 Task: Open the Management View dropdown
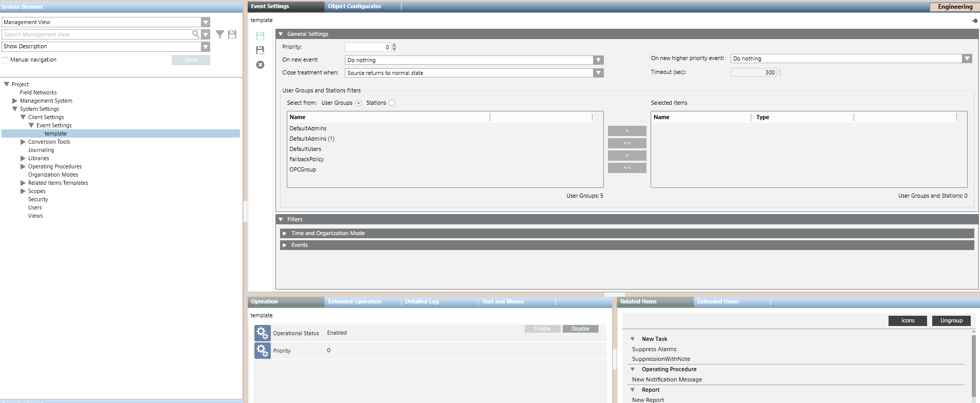206,22
